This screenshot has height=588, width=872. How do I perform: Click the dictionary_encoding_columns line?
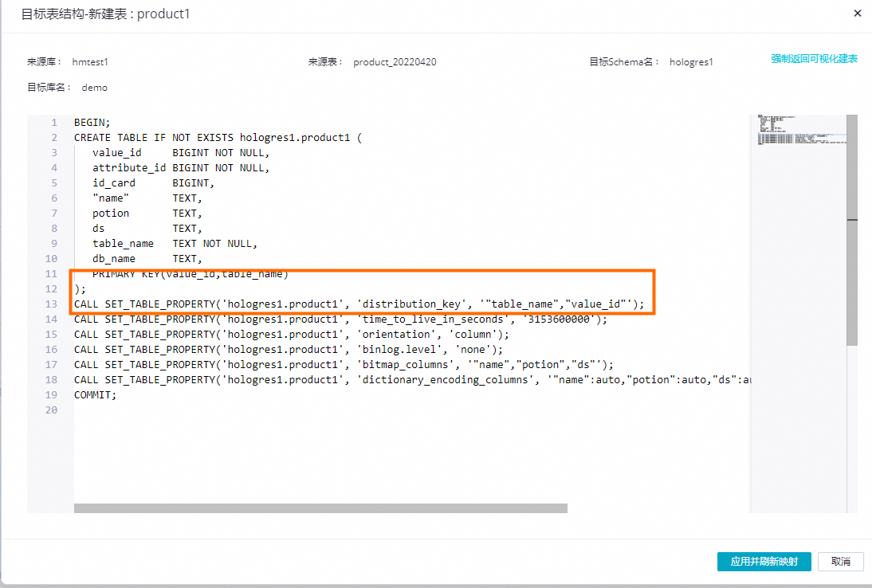tap(412, 379)
